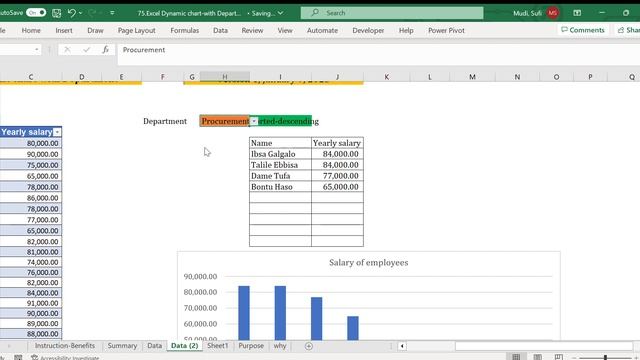Viewport: 640px width, 360px height.
Task: Toggle the AutoSave switch
Action: pyautogui.click(x=36, y=13)
